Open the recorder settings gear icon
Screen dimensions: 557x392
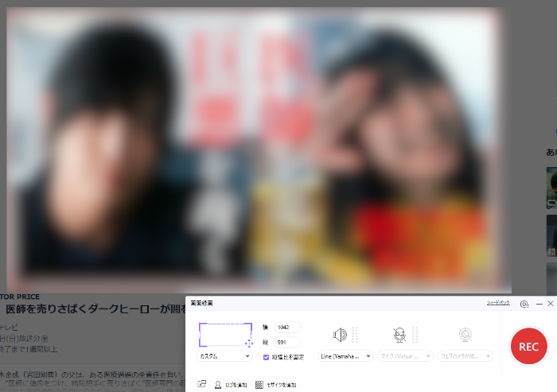tap(524, 304)
